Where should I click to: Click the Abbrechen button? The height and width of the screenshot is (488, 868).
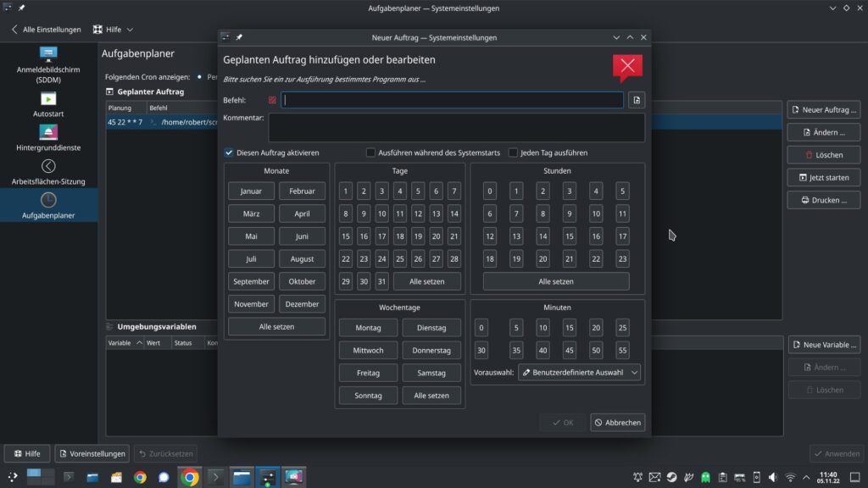[x=618, y=423]
